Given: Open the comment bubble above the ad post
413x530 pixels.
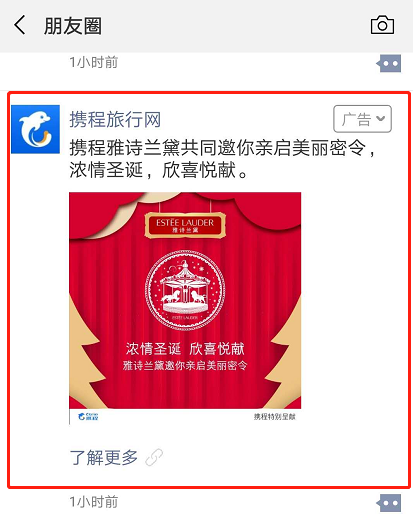Looking at the screenshot, I should pyautogui.click(x=389, y=64).
